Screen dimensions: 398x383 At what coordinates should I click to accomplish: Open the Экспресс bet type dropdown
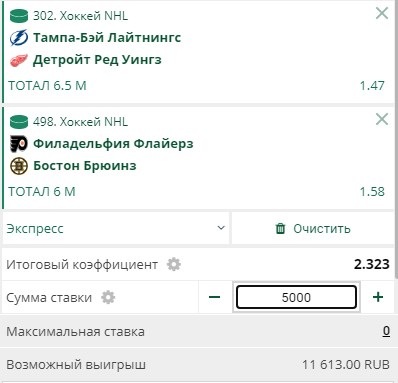click(x=116, y=229)
